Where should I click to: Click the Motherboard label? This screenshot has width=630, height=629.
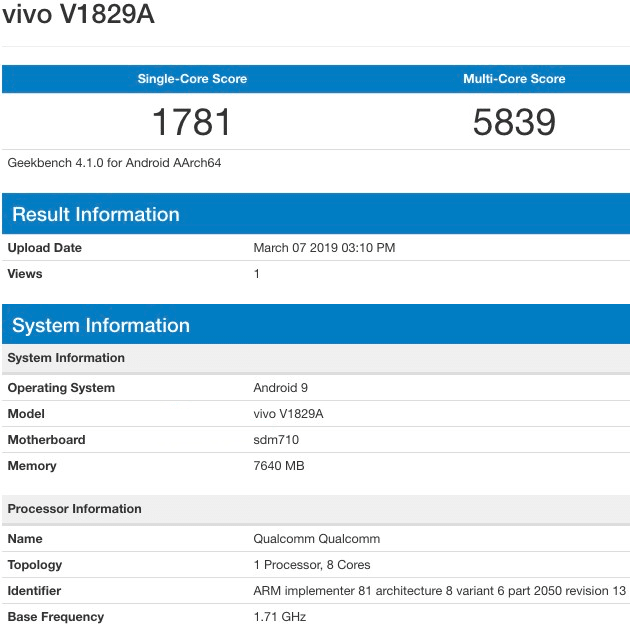tap(47, 440)
